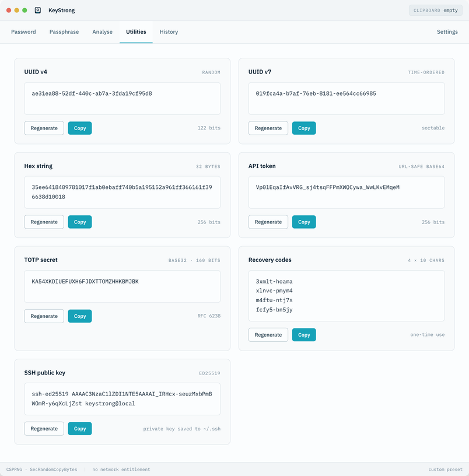This screenshot has width=469, height=476.
Task: Click the Clipboard empty indicator
Action: [435, 10]
